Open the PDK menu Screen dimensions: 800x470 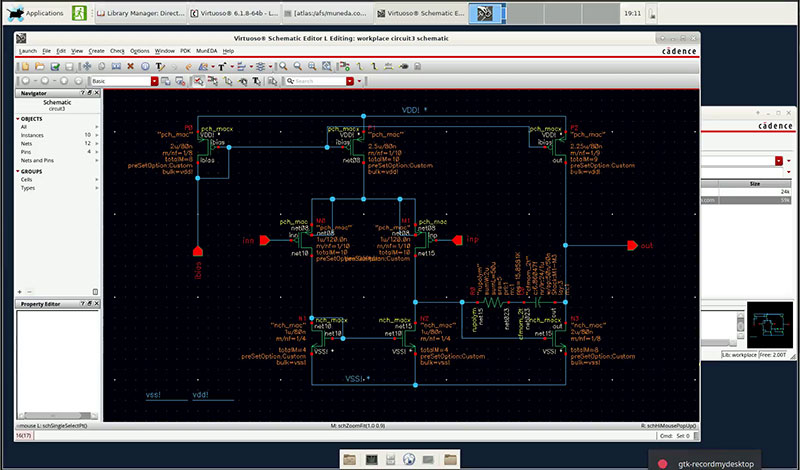coord(185,51)
